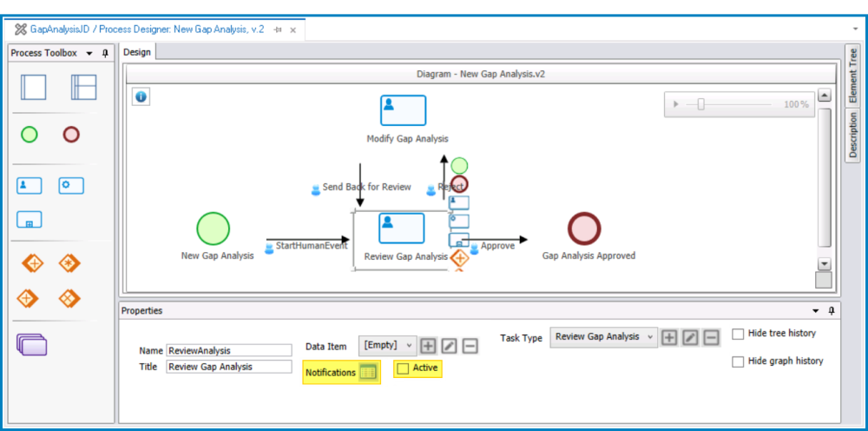Open the Notifications table icon
868x431 pixels.
(x=367, y=372)
